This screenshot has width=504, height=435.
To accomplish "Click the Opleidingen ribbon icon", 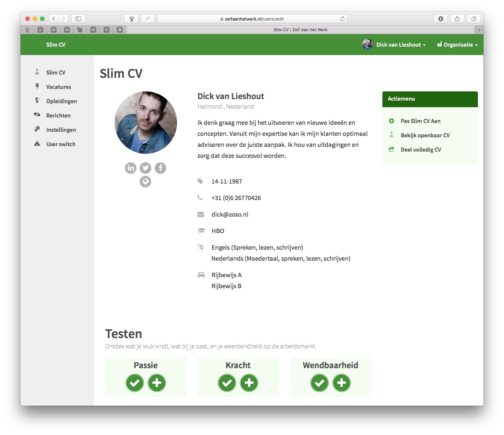I will coord(37,101).
